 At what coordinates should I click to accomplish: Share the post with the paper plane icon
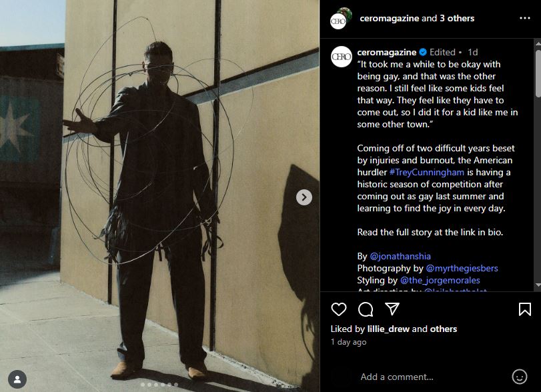pyautogui.click(x=392, y=309)
